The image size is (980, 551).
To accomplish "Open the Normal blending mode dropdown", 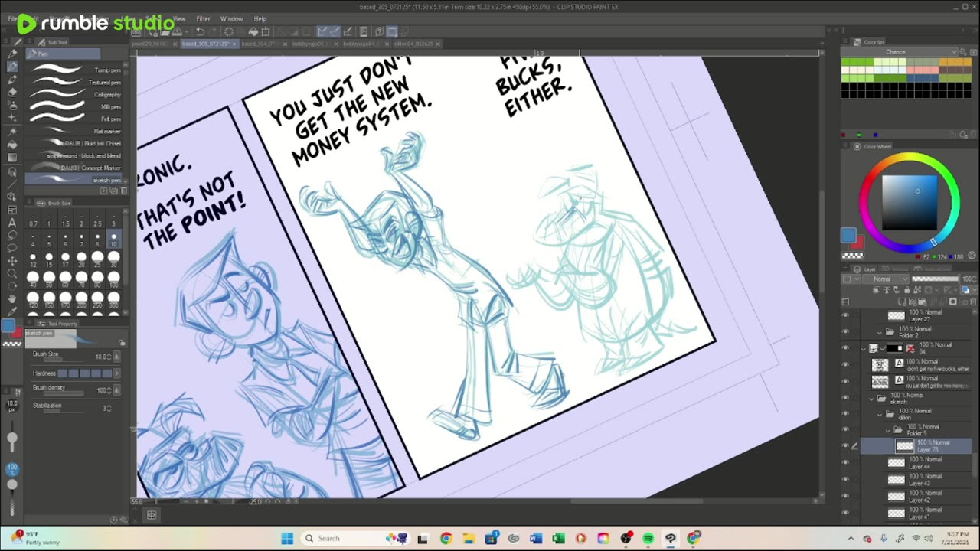I will click(887, 279).
